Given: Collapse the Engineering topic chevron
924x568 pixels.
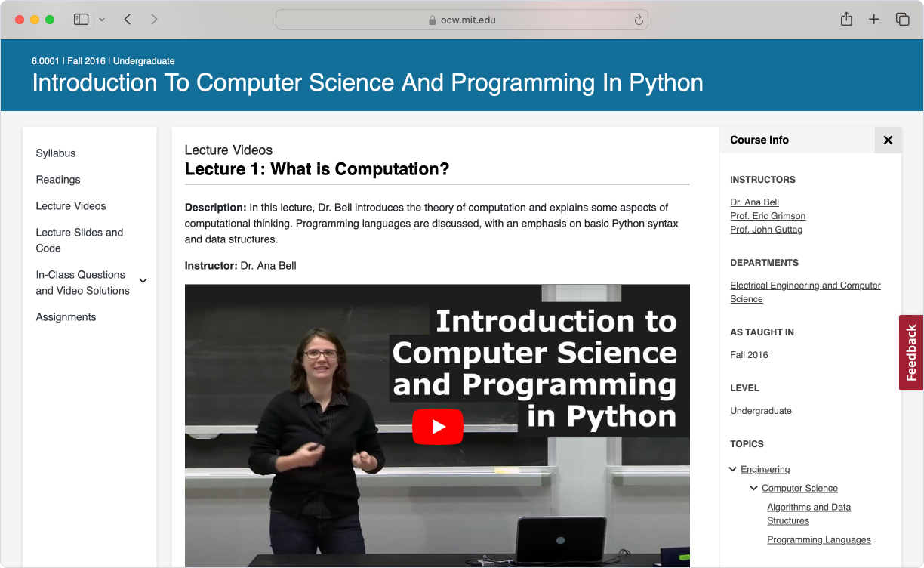Looking at the screenshot, I should [x=733, y=469].
